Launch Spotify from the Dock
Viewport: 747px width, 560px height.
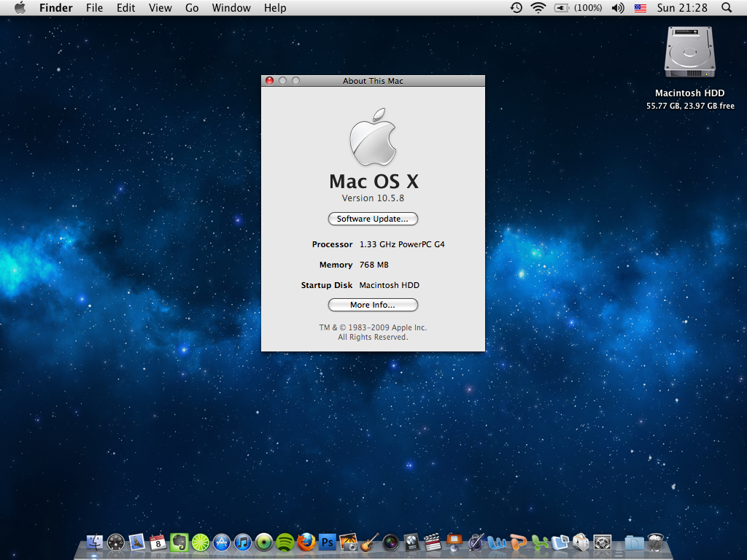coord(285,542)
